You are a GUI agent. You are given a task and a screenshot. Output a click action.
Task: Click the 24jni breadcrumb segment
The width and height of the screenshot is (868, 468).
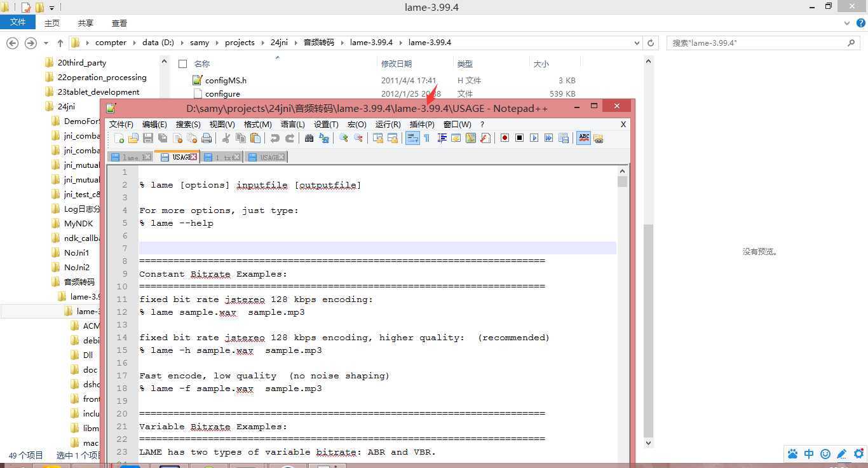pos(279,43)
